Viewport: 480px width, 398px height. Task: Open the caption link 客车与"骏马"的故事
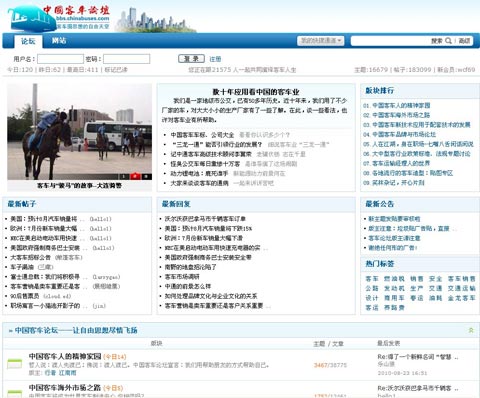point(79,186)
